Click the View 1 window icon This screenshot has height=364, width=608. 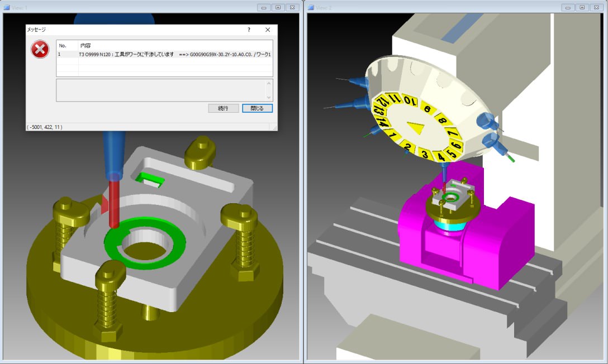pyautogui.click(x=7, y=8)
